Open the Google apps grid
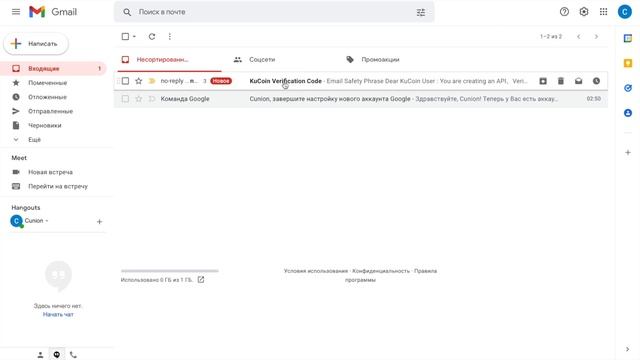This screenshot has width=640, height=360. [x=603, y=12]
